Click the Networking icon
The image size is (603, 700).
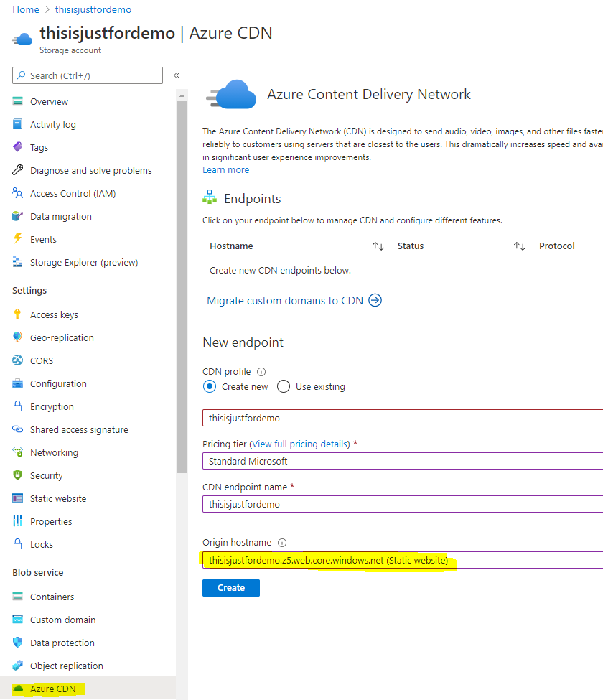coord(17,452)
